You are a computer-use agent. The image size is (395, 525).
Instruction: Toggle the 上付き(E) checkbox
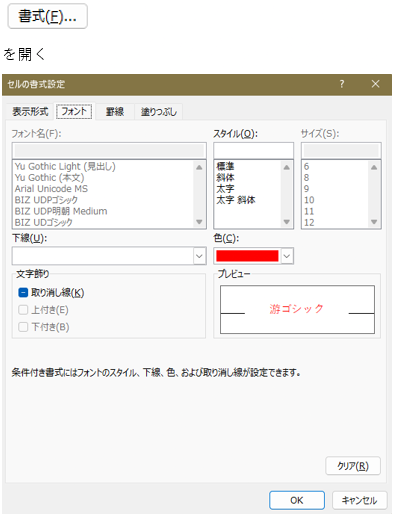[x=23, y=310]
